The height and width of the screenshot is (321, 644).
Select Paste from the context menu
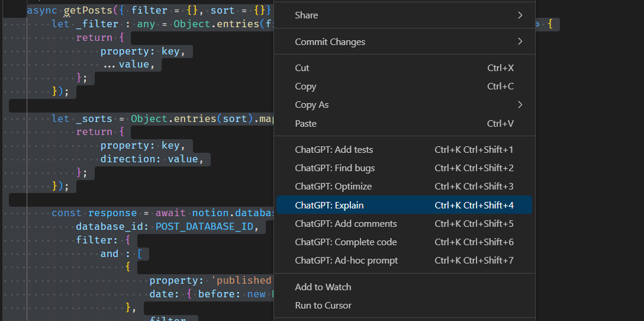(404, 123)
